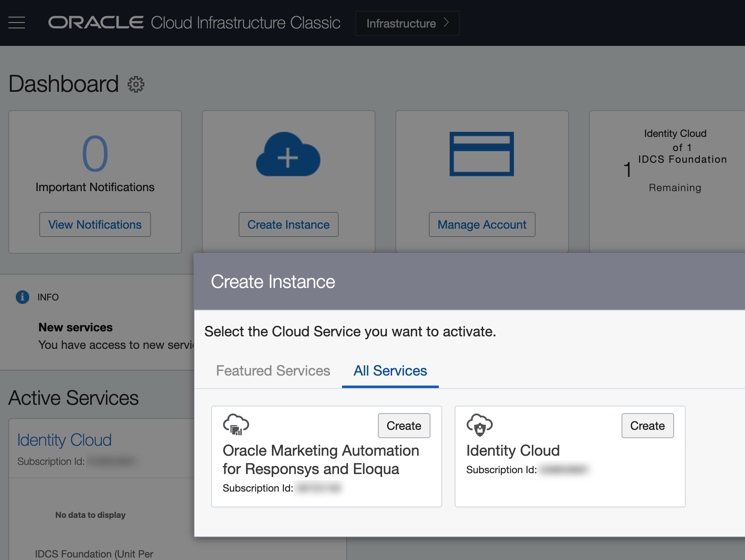
Task: Open the hamburger navigation menu
Action: coord(17,23)
